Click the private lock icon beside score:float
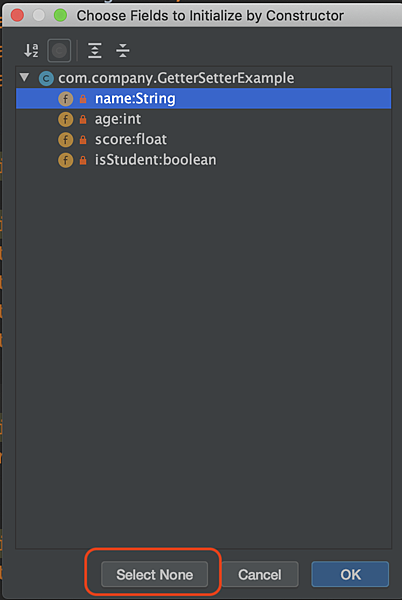The height and width of the screenshot is (600, 402). 83,140
